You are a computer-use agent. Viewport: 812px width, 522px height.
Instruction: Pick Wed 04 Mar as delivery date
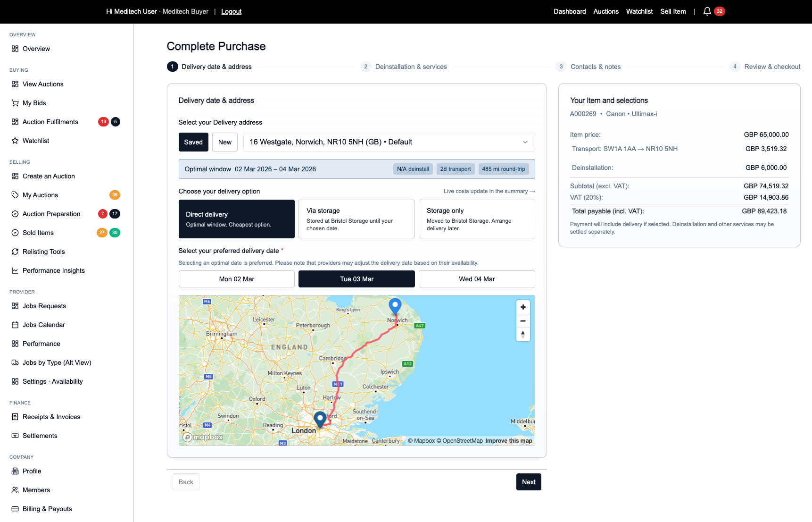point(477,279)
